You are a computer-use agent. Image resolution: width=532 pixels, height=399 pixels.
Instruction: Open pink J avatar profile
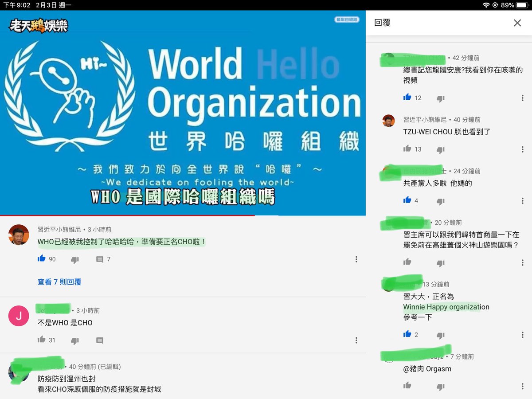tap(19, 316)
